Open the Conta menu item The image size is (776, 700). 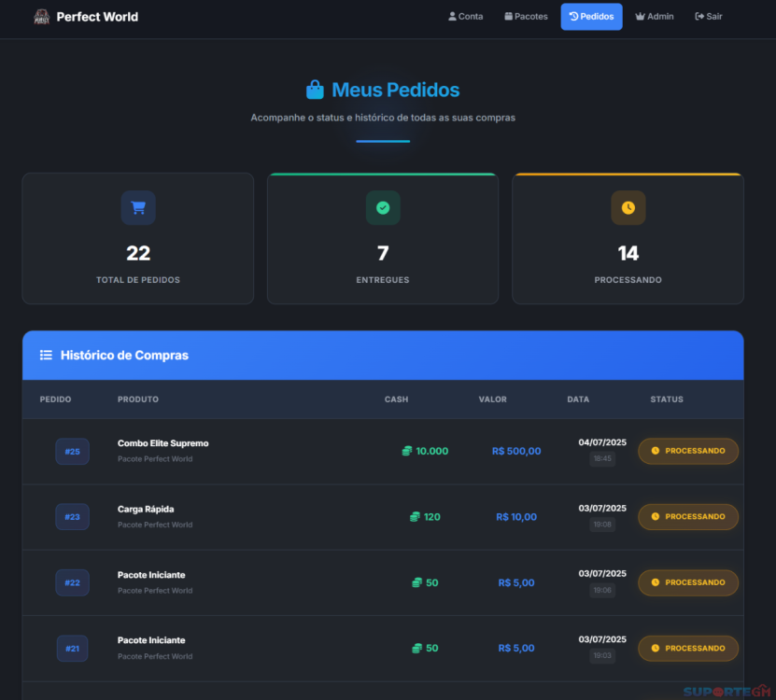tap(466, 17)
